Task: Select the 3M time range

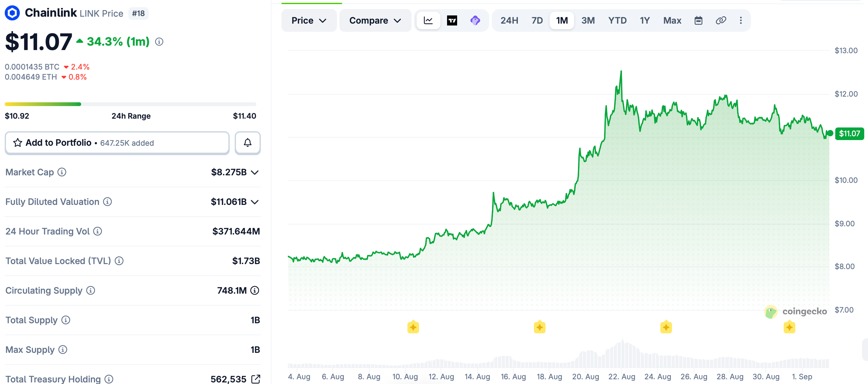Action: (588, 20)
